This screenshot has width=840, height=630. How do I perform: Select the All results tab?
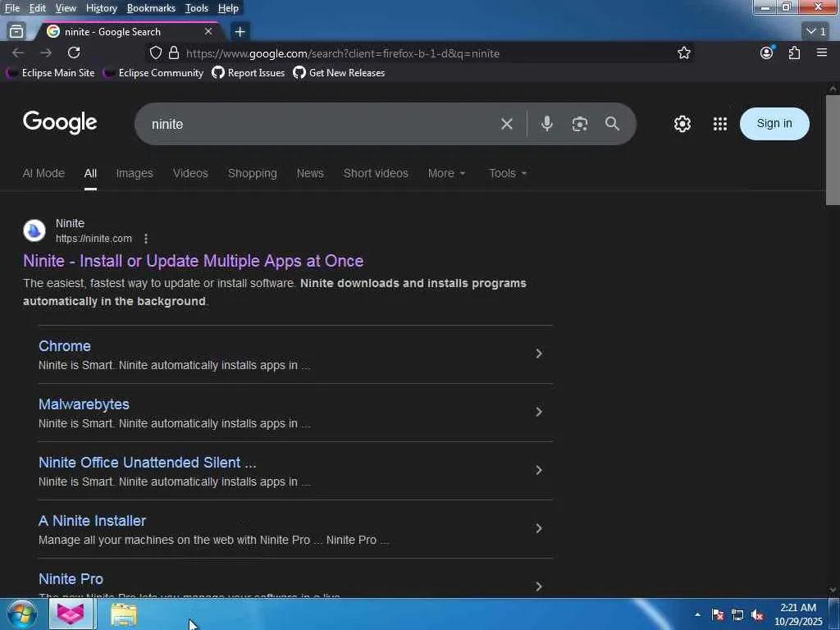tap(90, 173)
